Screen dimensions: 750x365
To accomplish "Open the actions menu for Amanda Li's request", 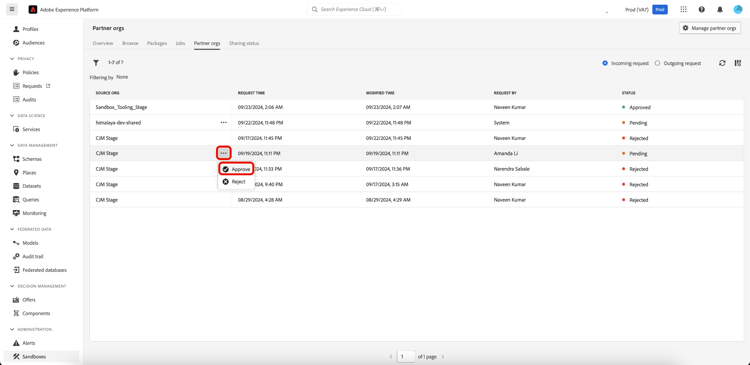I will click(223, 153).
